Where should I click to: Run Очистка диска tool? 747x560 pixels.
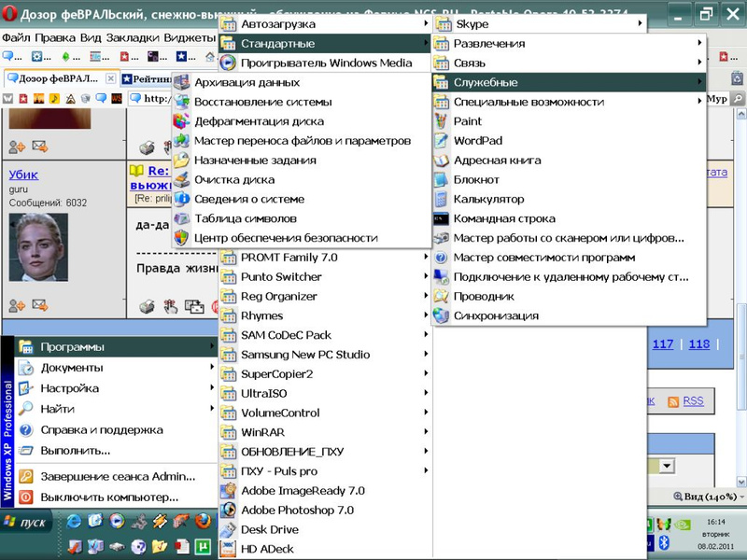(233, 179)
